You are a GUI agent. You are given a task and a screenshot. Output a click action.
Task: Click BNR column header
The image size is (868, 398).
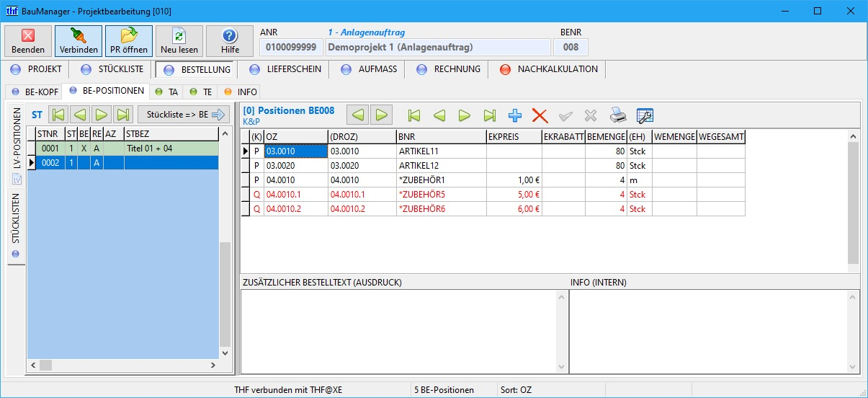coord(441,136)
